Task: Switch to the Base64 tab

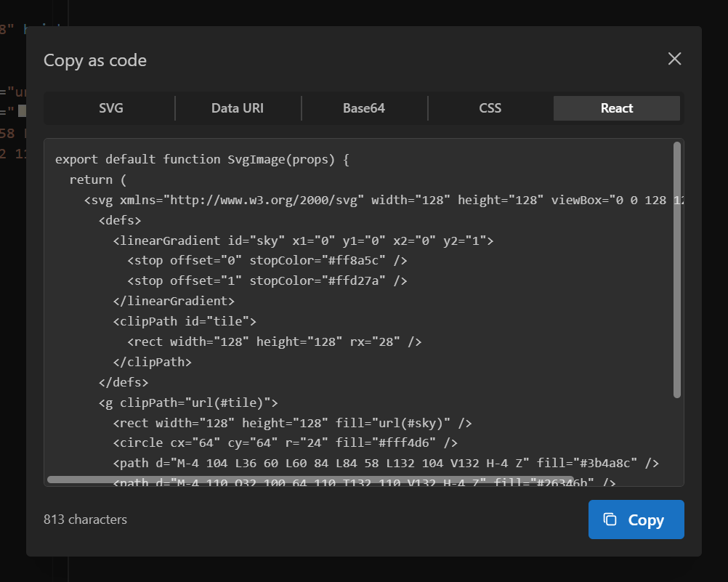Action: click(364, 108)
